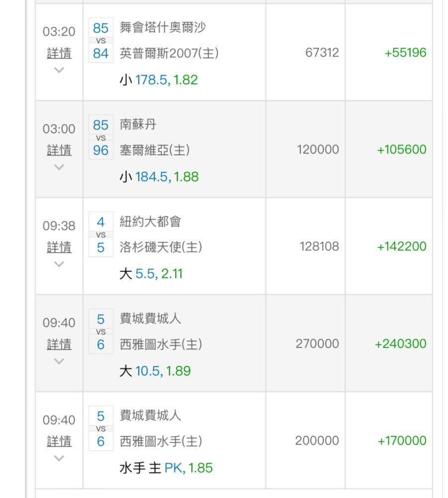Click the +142200 winnings amount
Screen dimensions: 448x498
coord(401,247)
